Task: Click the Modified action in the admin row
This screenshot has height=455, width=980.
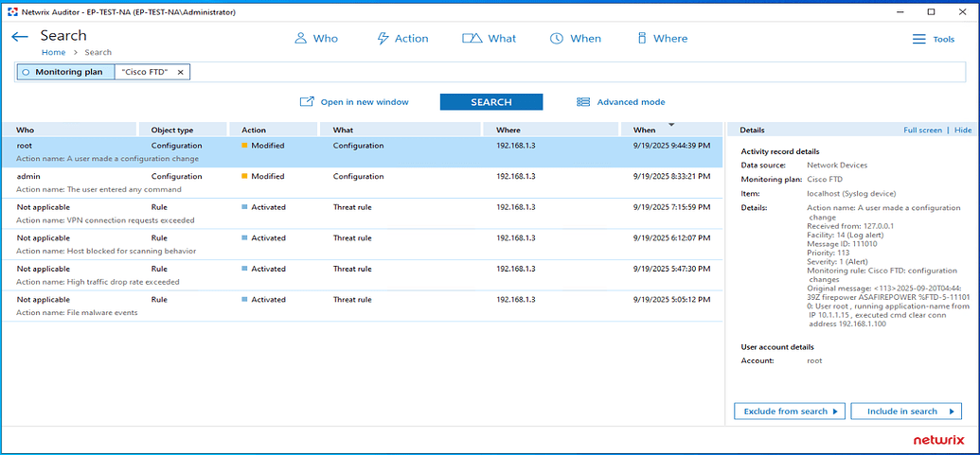Action: [x=263, y=177]
